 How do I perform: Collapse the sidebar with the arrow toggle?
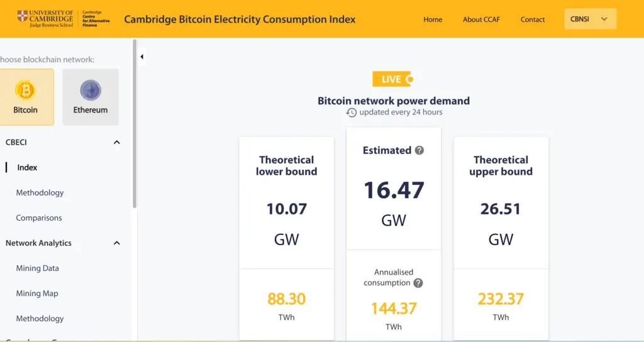(142, 57)
